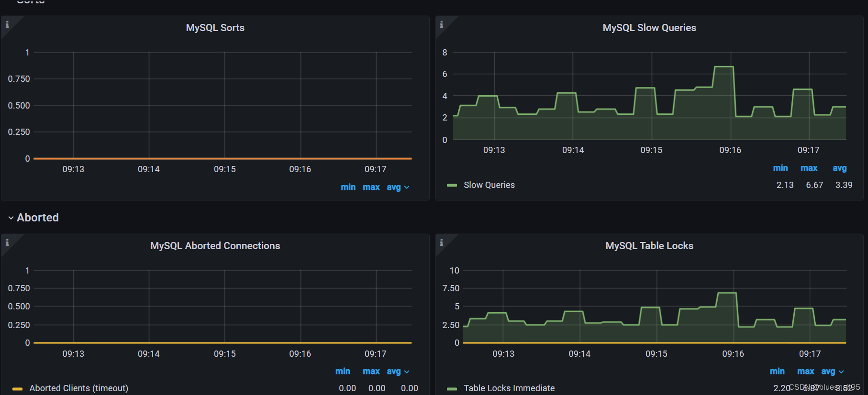Open MySQL Slow Queries panel title menu

pos(649,28)
